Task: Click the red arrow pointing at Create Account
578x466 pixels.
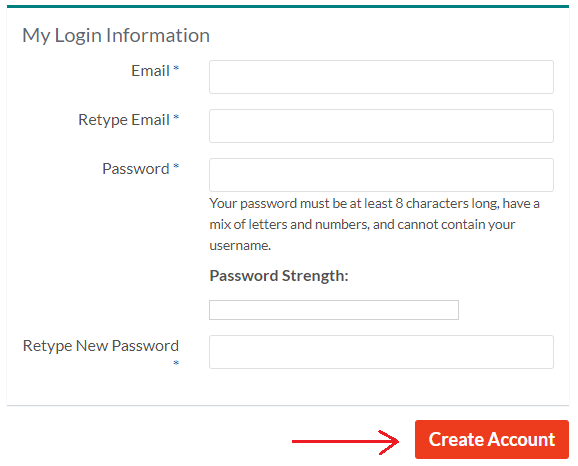Action: [345, 441]
